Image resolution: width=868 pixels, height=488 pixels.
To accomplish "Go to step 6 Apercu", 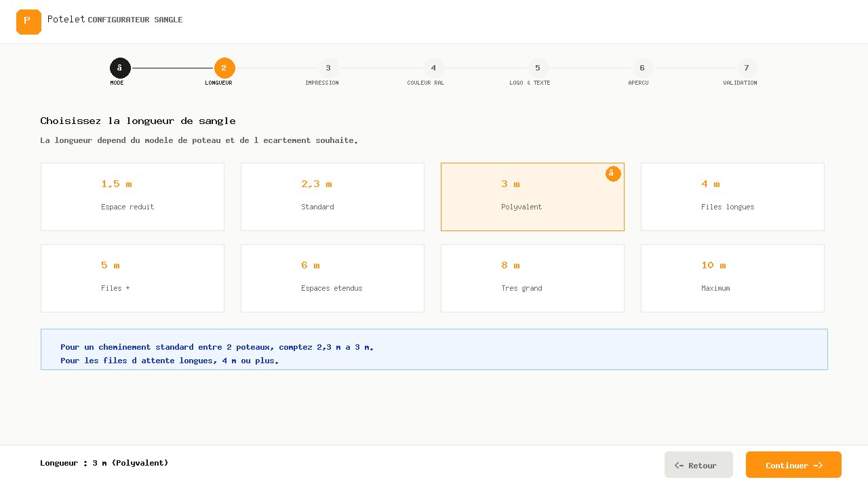I will 642,68.
